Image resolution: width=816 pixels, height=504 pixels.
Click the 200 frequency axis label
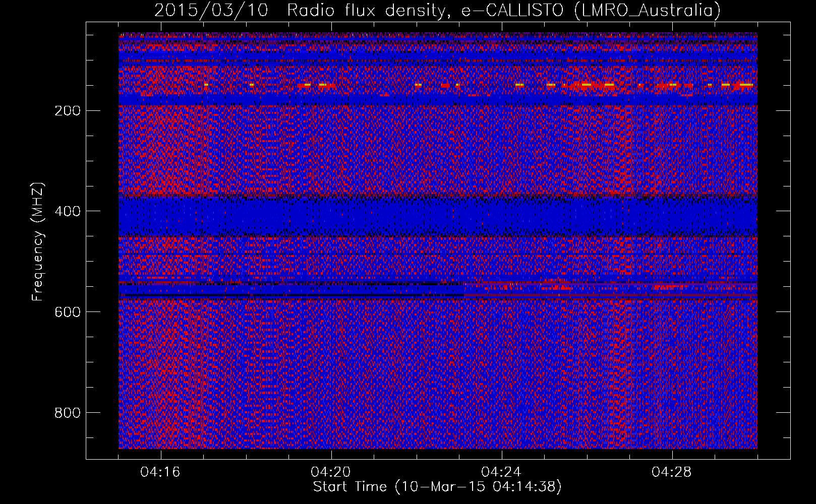pos(68,111)
